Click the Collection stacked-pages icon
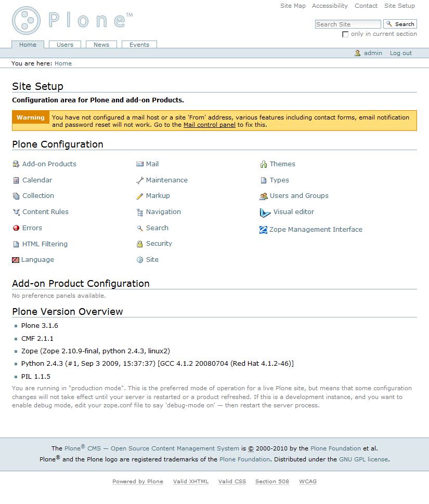The image size is (429, 504). click(x=16, y=196)
